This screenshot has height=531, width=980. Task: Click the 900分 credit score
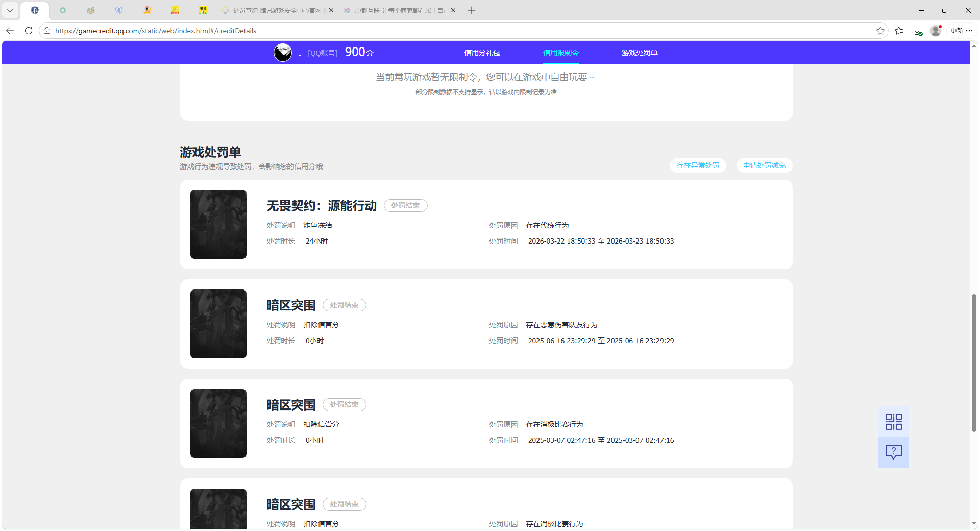(359, 52)
